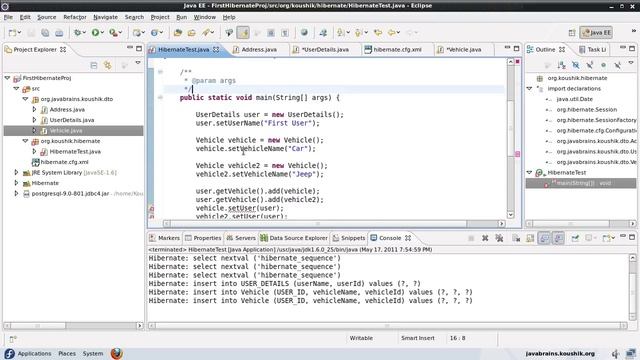
Task: Open Firefox from the bottom panel
Action: click(117, 353)
